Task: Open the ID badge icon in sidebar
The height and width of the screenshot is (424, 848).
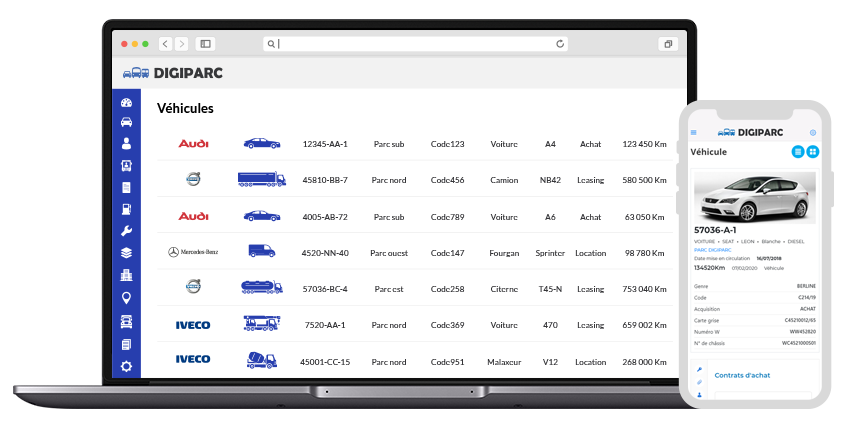Action: tap(126, 165)
